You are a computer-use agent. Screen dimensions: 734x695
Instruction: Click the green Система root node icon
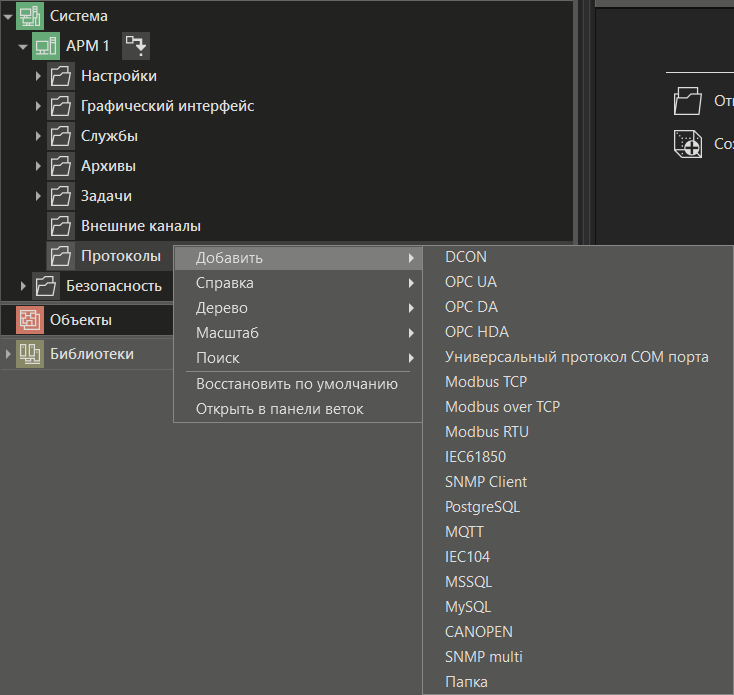(x=30, y=16)
